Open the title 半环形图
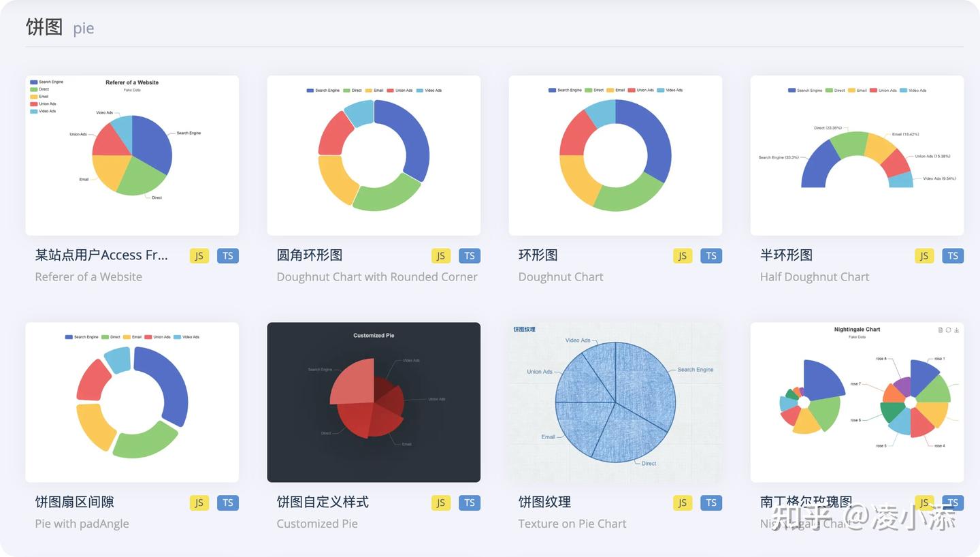The height and width of the screenshot is (557, 980). pyautogui.click(x=787, y=255)
